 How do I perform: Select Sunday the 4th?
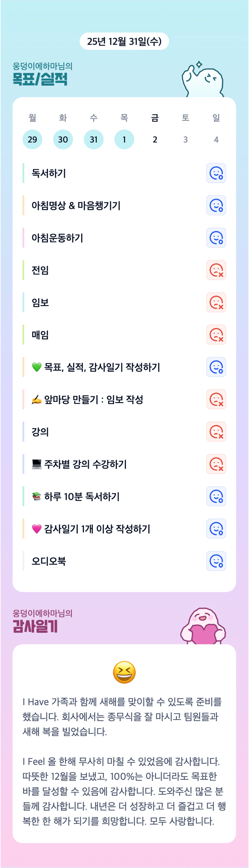point(216,140)
